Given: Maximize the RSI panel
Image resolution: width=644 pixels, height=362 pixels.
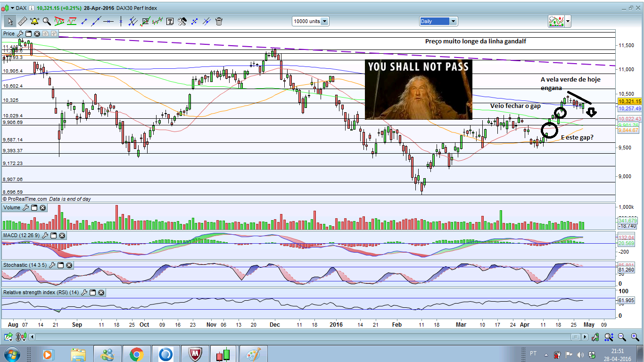Looking at the screenshot, I should (92, 292).
